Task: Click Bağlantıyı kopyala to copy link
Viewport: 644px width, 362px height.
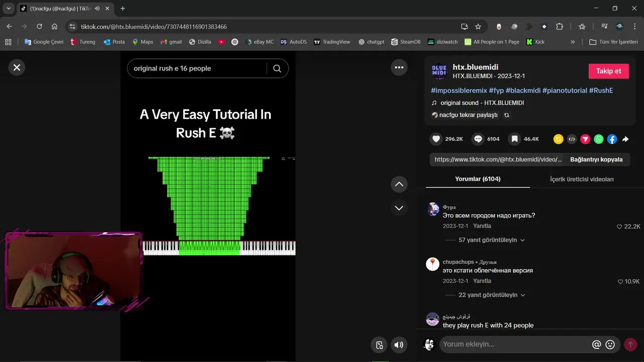Action: (x=596, y=159)
